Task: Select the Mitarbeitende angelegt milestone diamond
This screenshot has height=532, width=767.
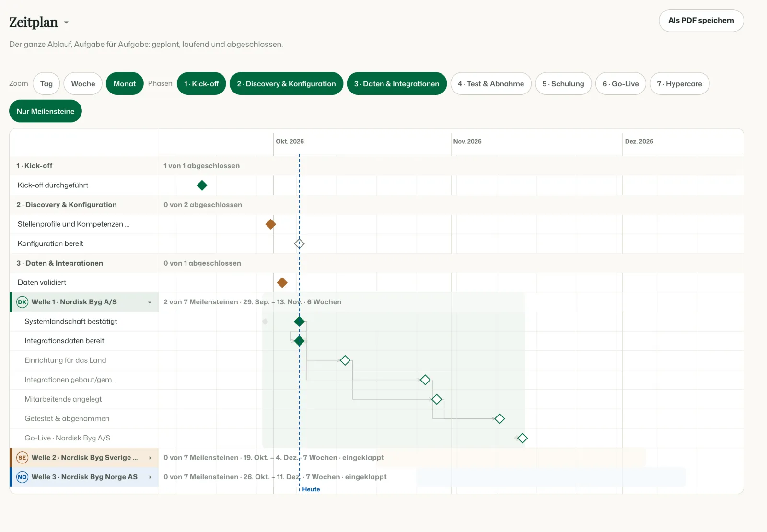Action: click(436, 399)
